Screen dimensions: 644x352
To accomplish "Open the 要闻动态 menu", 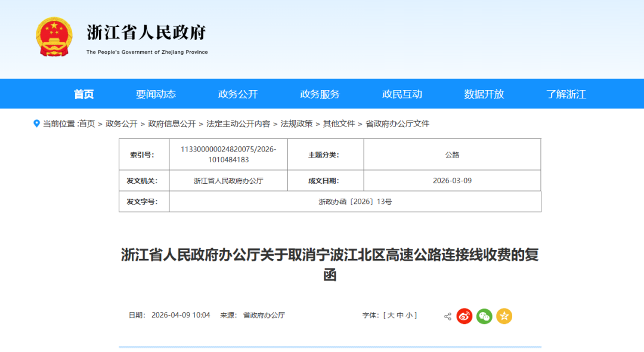I will [156, 94].
